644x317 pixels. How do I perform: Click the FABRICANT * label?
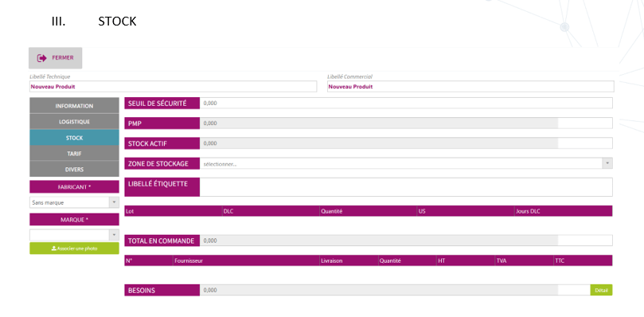(74, 186)
